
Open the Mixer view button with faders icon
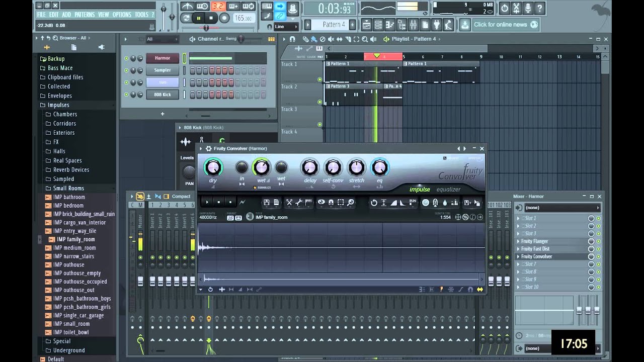(414, 25)
